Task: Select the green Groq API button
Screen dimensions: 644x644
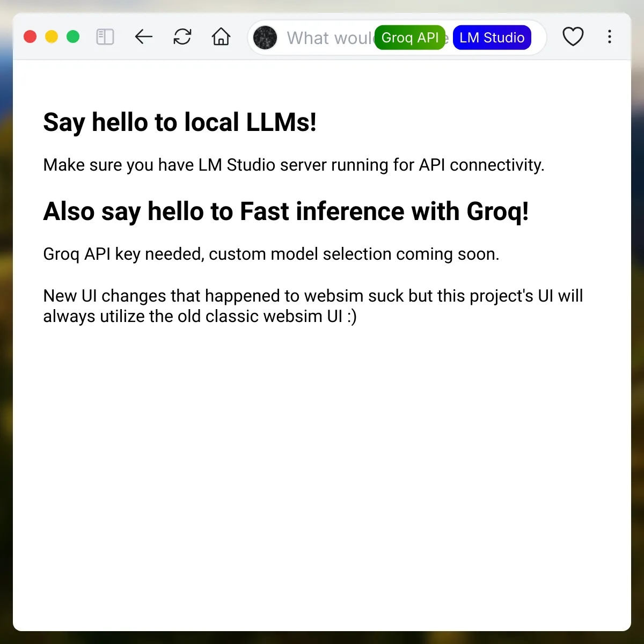Action: [410, 38]
